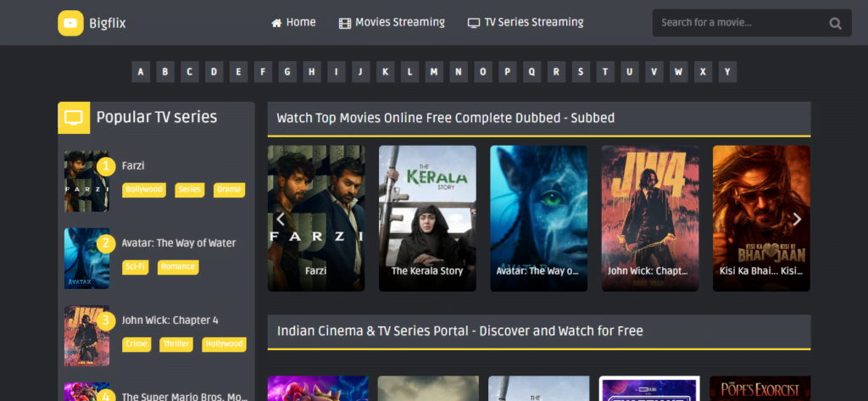868x401 pixels.
Task: Filter titles by letter G
Action: tap(287, 72)
